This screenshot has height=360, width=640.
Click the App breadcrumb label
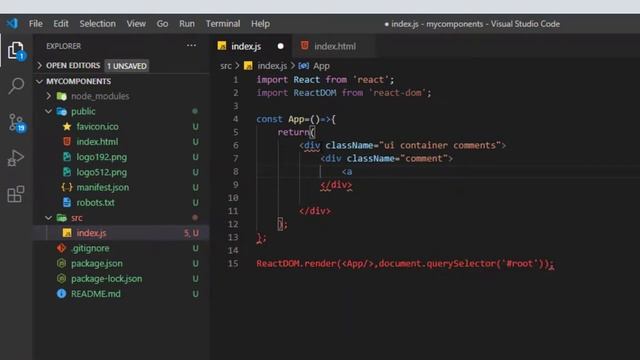tap(321, 66)
